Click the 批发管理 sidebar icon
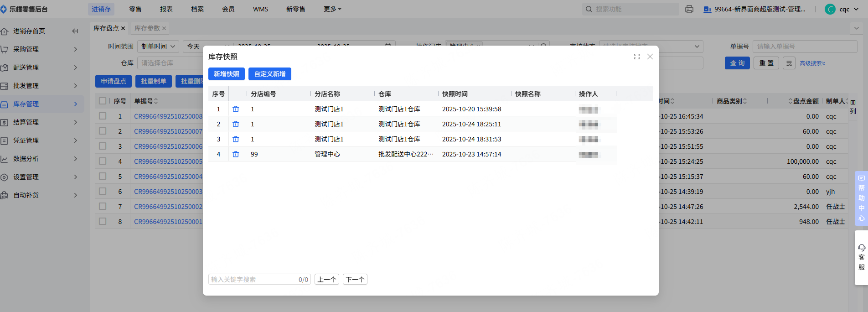868x312 pixels. click(x=5, y=86)
